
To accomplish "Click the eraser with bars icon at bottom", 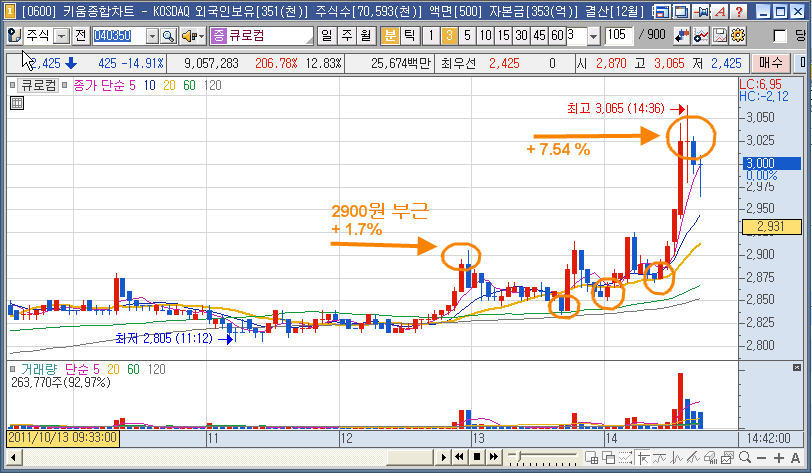I will [x=710, y=458].
